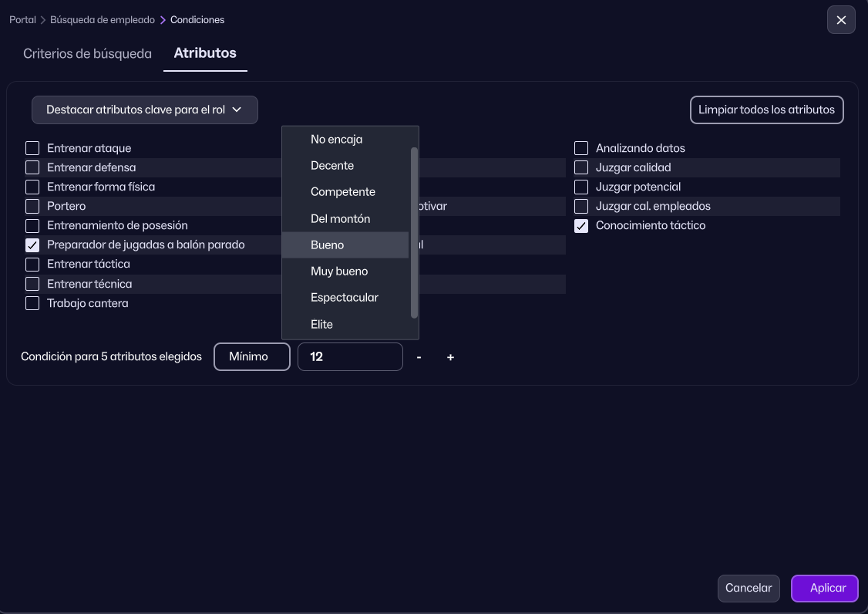Image resolution: width=868 pixels, height=614 pixels.
Task: Uncheck the Conocimiento táctico checkbox
Action: [581, 226]
